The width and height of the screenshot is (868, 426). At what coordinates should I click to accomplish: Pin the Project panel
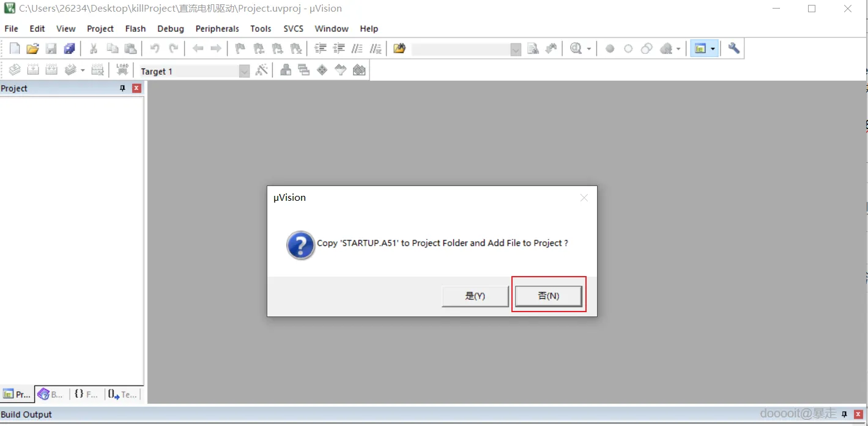coord(122,88)
